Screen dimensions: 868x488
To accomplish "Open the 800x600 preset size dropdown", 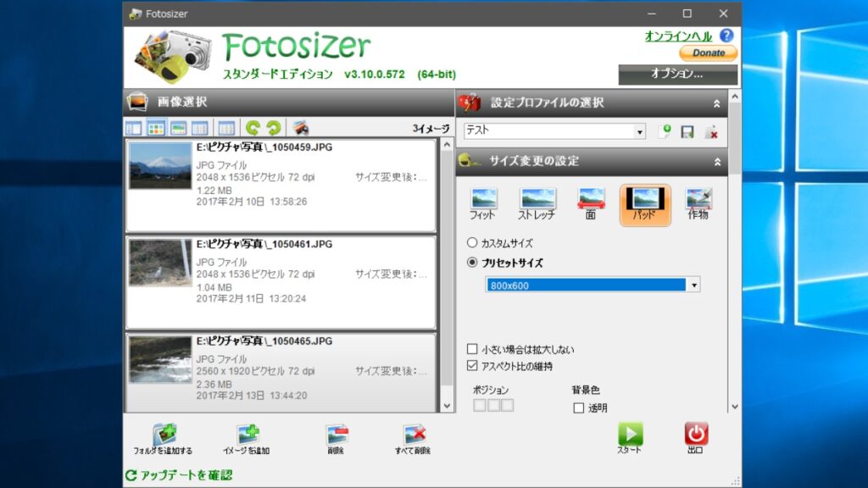I will tap(693, 285).
